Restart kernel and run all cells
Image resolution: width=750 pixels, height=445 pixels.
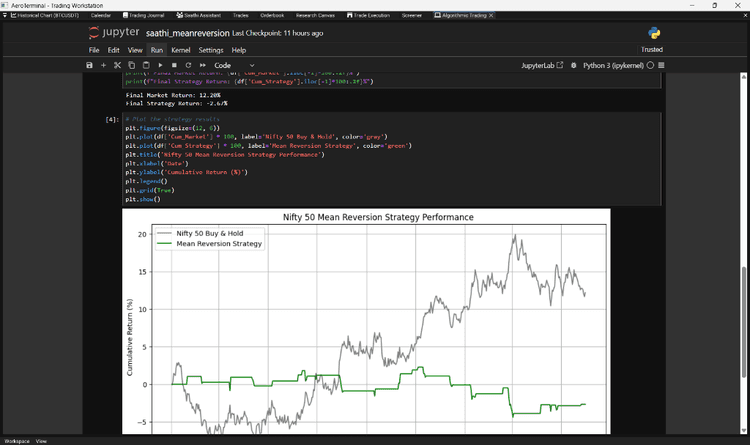203,65
